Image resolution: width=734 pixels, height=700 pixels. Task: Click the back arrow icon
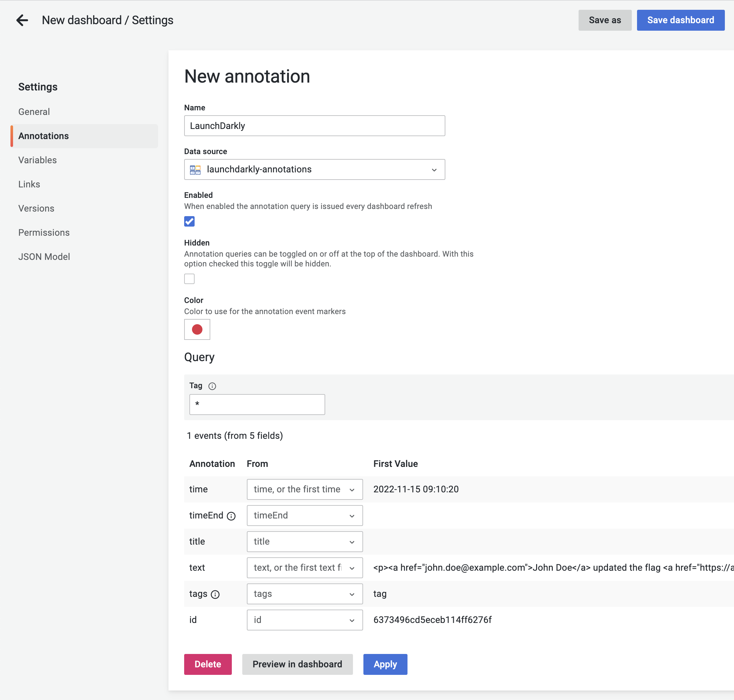click(23, 20)
